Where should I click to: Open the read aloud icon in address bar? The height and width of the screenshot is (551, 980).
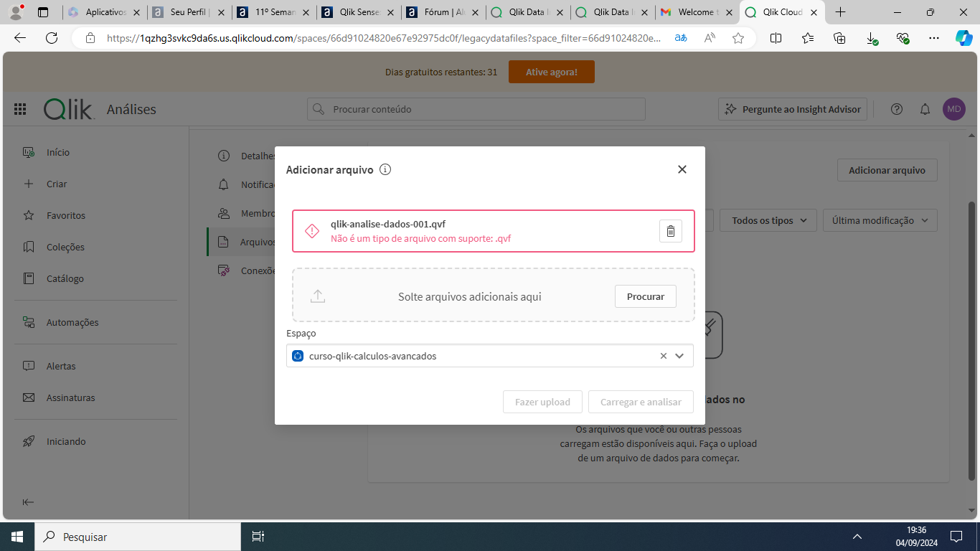point(710,38)
